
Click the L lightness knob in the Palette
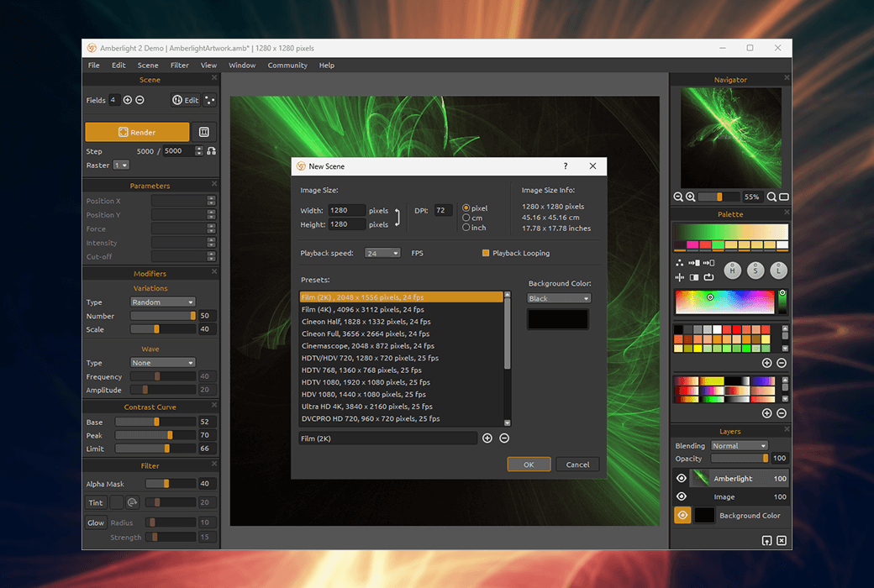point(778,270)
